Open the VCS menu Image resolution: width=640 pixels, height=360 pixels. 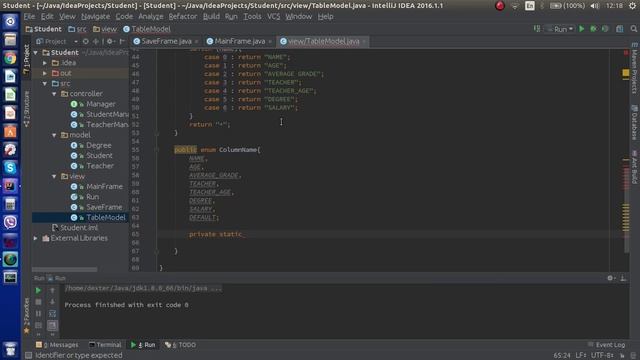click(273, 17)
